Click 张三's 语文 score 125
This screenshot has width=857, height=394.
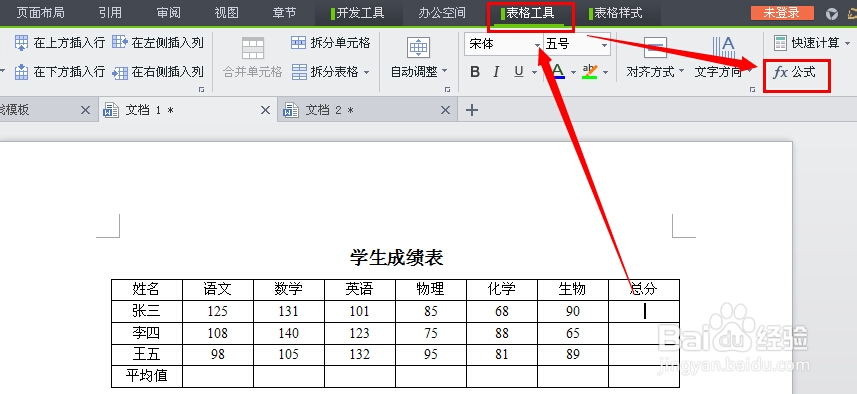[x=218, y=311]
